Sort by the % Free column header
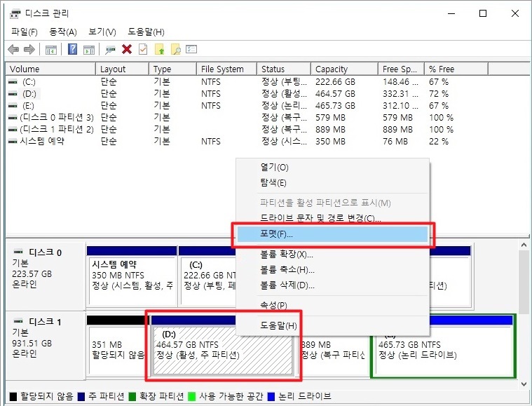Screen dimensions: 532x406 pos(456,69)
